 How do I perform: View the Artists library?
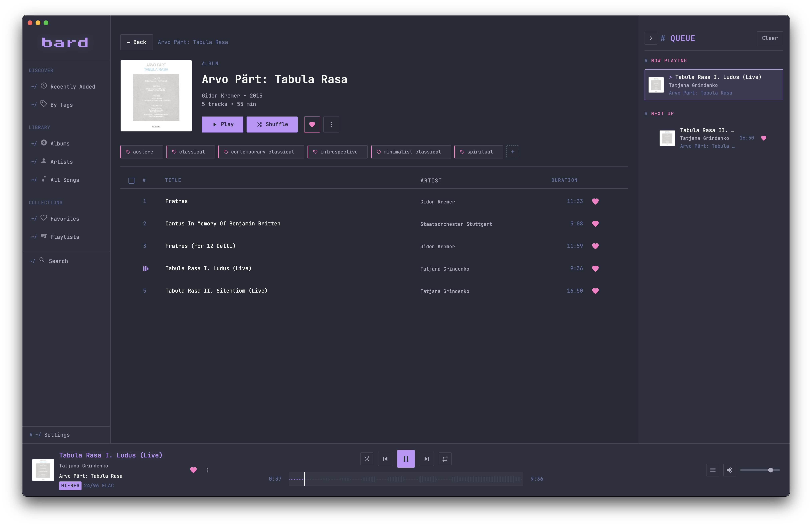(x=61, y=161)
